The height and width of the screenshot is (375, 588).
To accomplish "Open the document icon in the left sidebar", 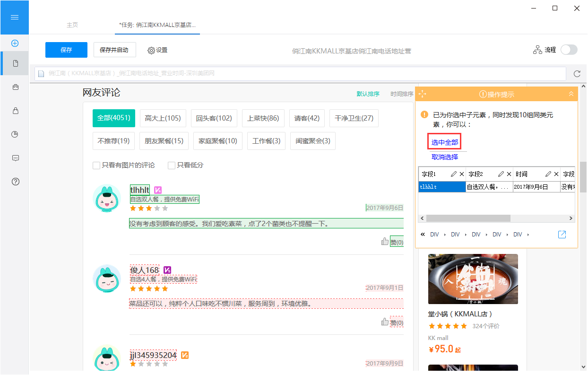I will point(15,63).
